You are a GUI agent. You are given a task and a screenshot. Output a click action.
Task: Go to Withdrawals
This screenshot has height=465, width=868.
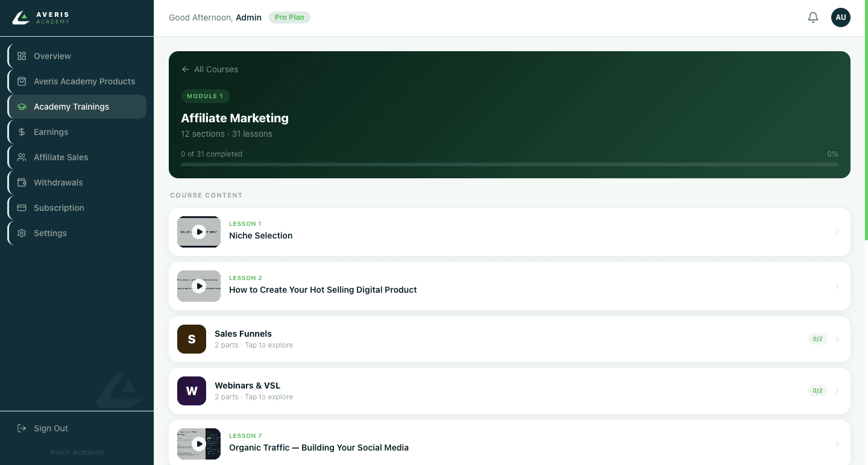click(77, 183)
